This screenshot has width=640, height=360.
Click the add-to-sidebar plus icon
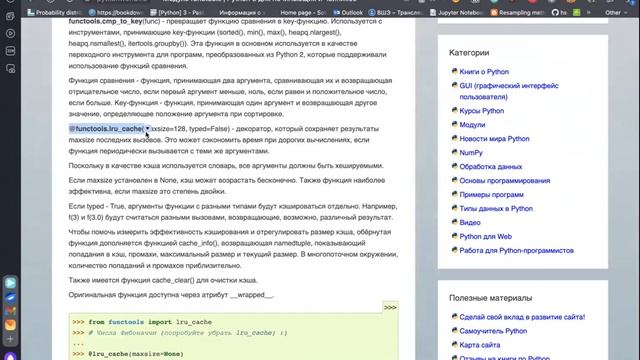[11, 339]
